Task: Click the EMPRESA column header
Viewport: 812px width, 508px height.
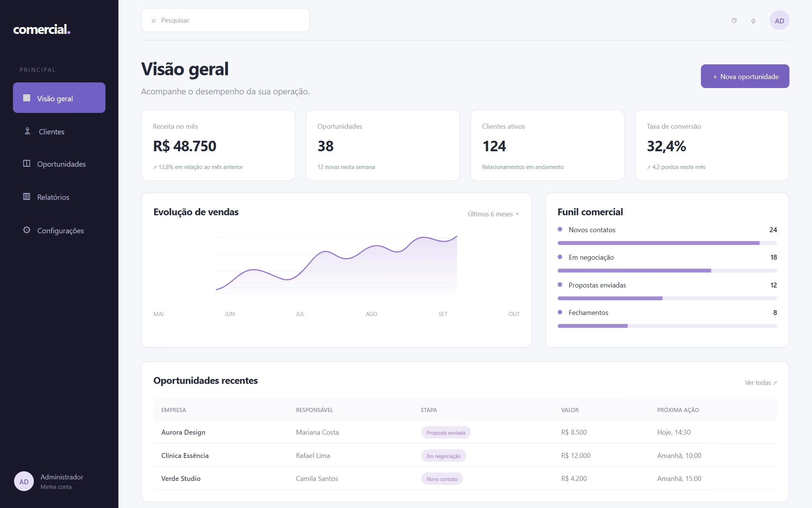Action: 173,410
